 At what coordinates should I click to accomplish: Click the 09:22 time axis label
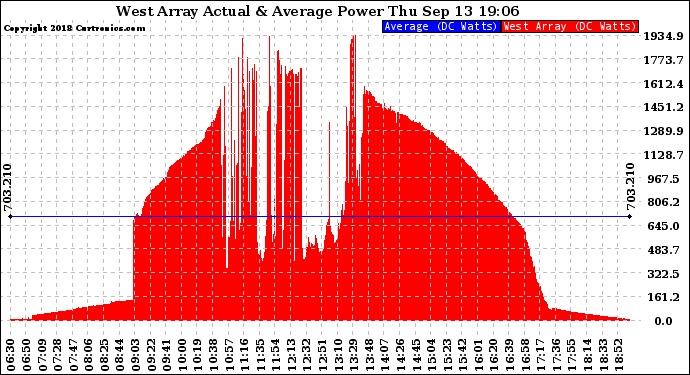[151, 354]
